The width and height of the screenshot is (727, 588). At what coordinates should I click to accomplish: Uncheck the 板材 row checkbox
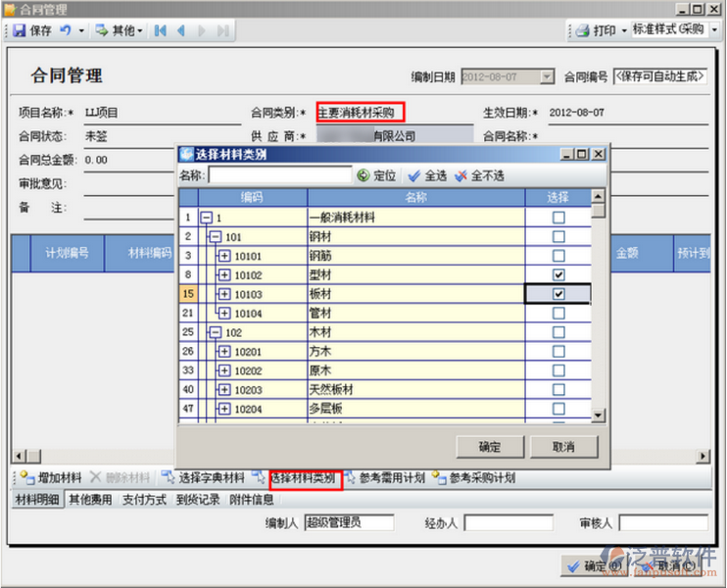558,294
